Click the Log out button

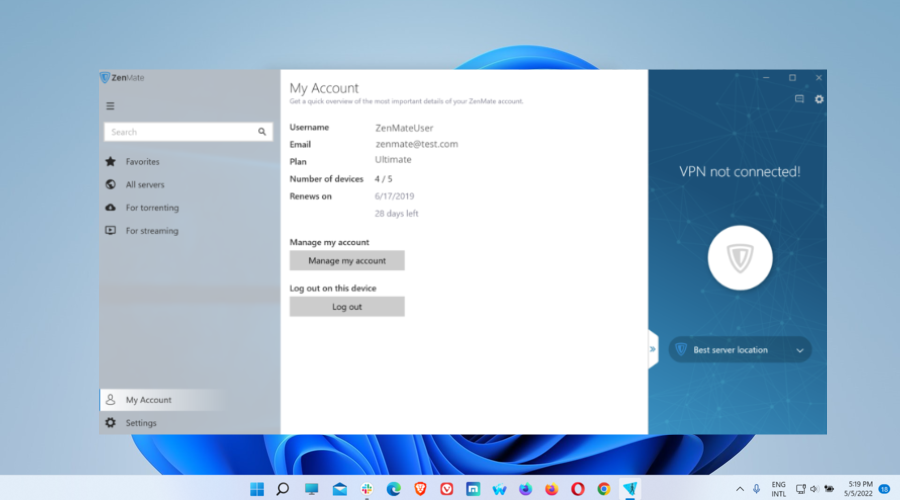pyautogui.click(x=347, y=307)
